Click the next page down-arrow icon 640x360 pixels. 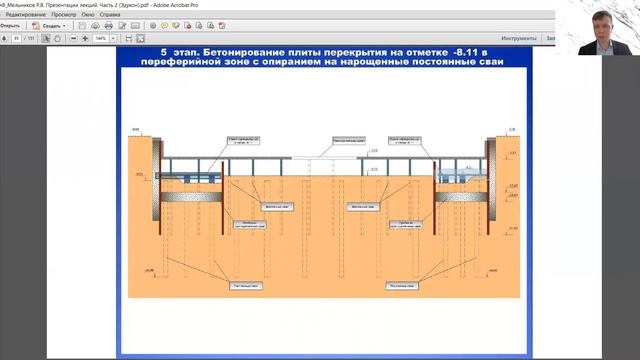coord(4,38)
